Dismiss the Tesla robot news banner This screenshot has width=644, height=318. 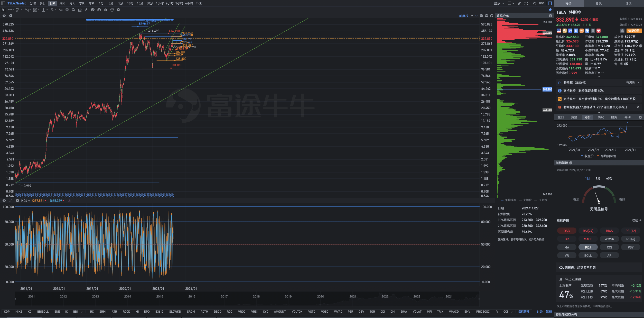coord(638,107)
